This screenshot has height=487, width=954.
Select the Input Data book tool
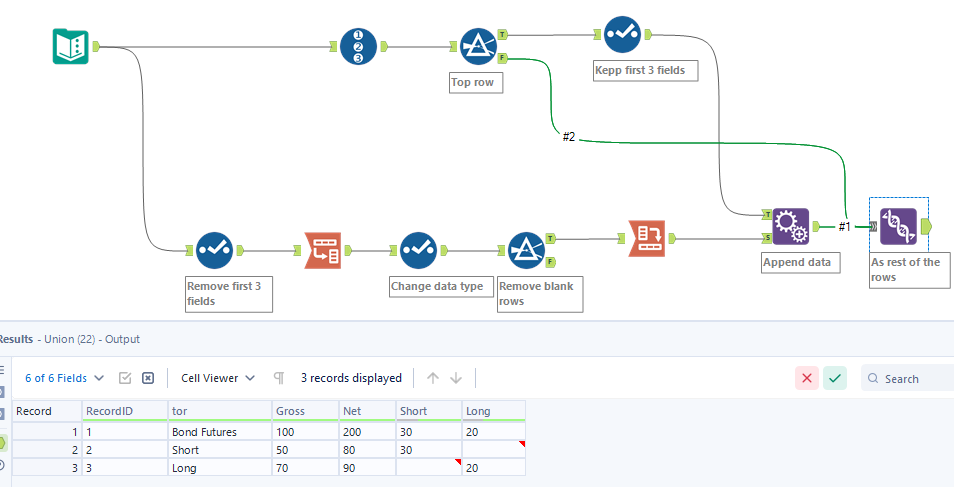coord(71,46)
